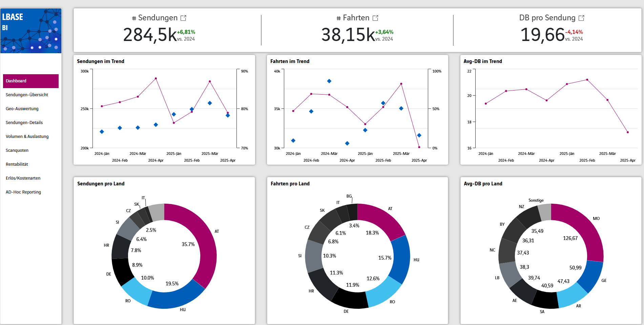Click the Fahrten im Trend chart title
Image resolution: width=644 pixels, height=325 pixels.
coord(290,61)
